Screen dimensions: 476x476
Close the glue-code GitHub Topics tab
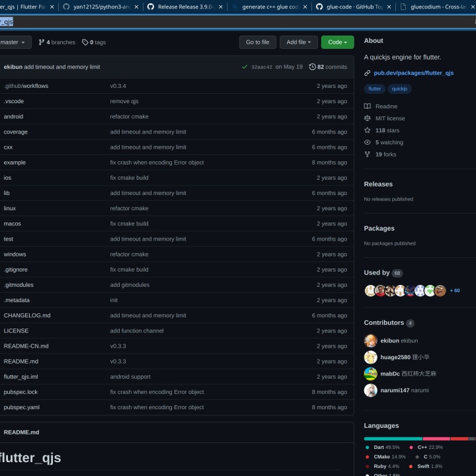[389, 7]
